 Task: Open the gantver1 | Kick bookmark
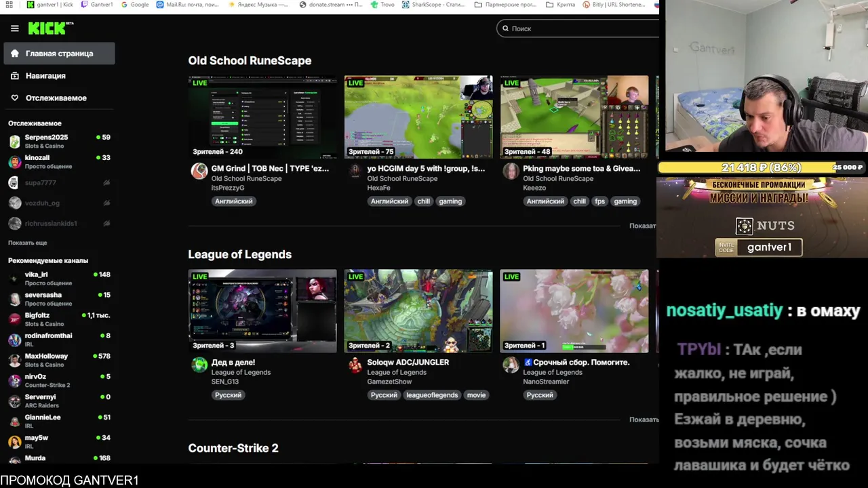[x=50, y=5]
